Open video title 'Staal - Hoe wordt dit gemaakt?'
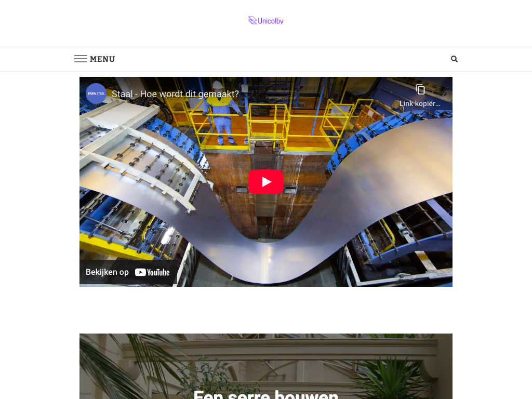The width and height of the screenshot is (532, 399). 175,94
